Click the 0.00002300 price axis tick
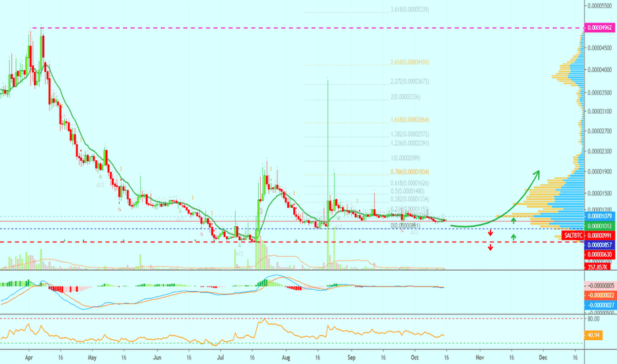Viewport: 617px width, 364px height. click(600, 151)
